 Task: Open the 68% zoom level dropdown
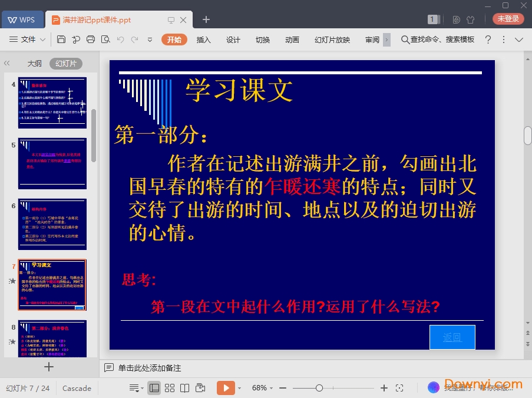[262, 388]
